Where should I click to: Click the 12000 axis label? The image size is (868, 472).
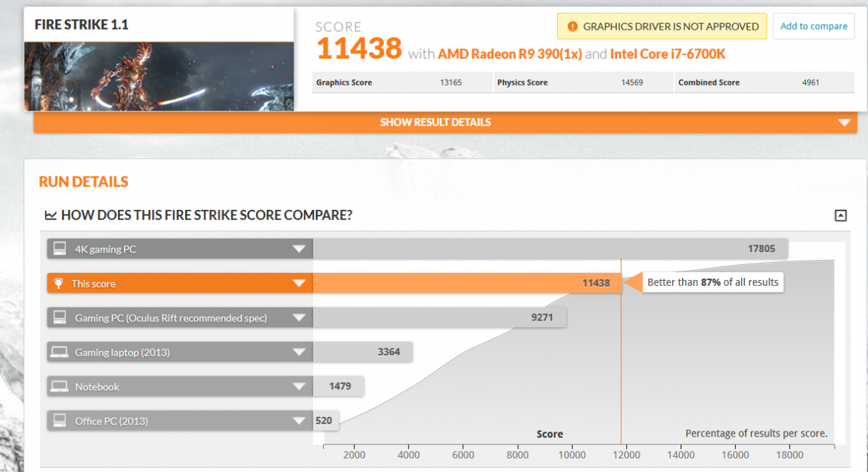(626, 455)
